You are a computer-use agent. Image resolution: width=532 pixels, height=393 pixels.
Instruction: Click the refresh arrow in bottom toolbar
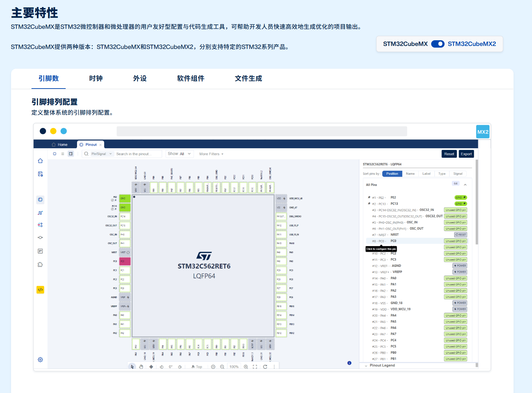(265, 367)
